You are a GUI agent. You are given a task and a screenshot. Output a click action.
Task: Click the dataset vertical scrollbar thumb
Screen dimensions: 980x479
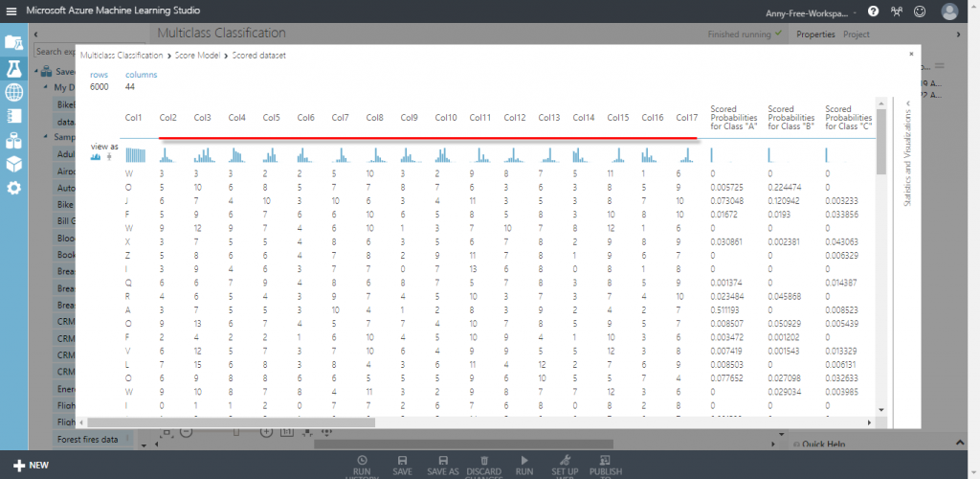(x=881, y=142)
